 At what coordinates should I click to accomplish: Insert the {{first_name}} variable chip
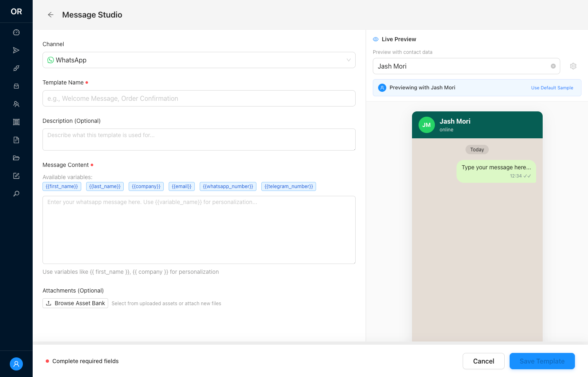coord(62,186)
